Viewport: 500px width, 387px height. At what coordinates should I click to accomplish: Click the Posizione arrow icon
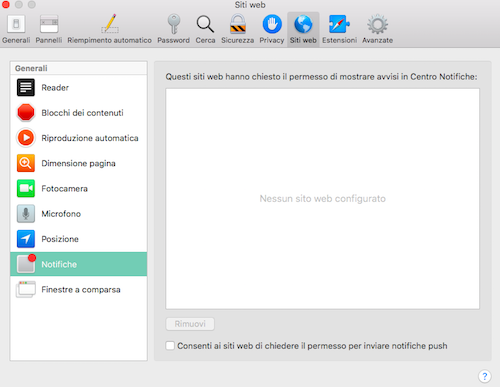pos(26,239)
